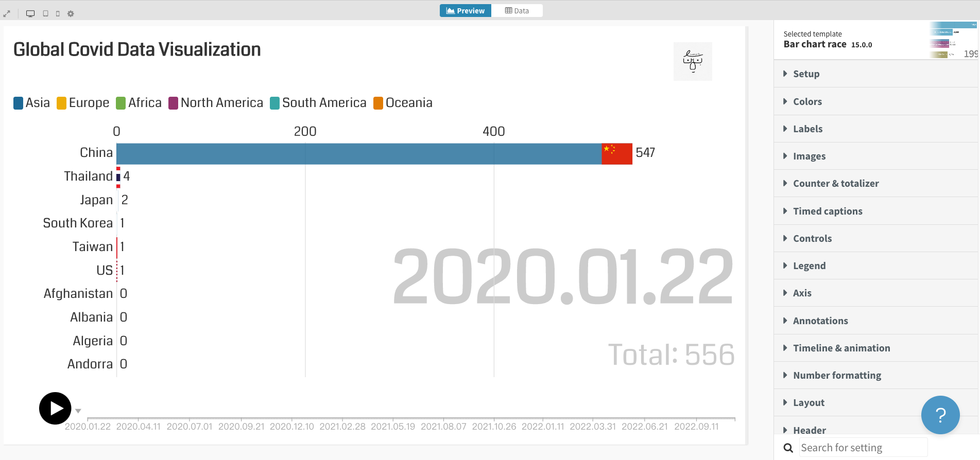Switch to tablet preview mode

click(x=45, y=14)
